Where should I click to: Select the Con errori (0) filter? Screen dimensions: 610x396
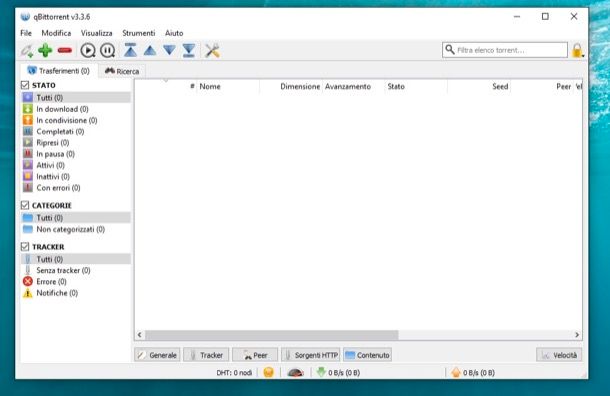coord(76,188)
